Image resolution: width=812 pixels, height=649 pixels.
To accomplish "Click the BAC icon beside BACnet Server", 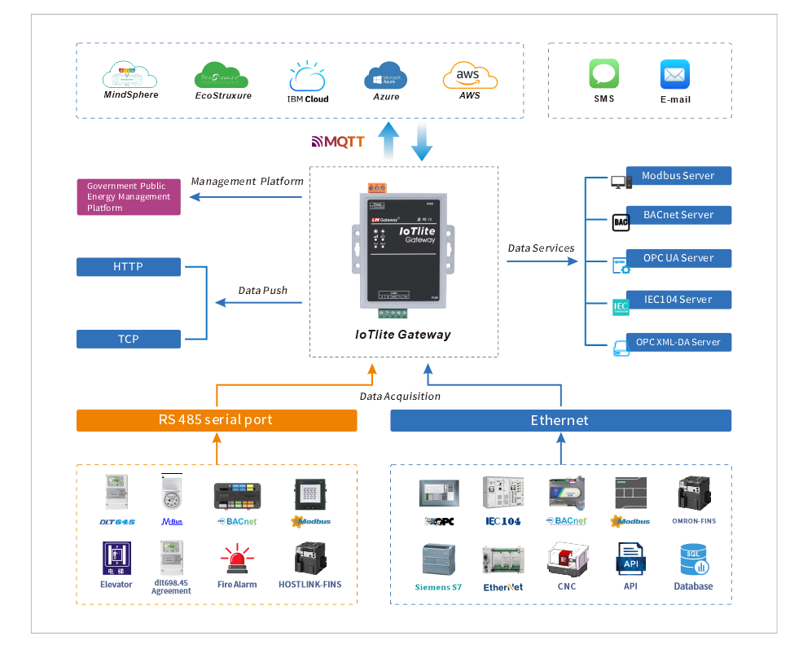I will (621, 223).
